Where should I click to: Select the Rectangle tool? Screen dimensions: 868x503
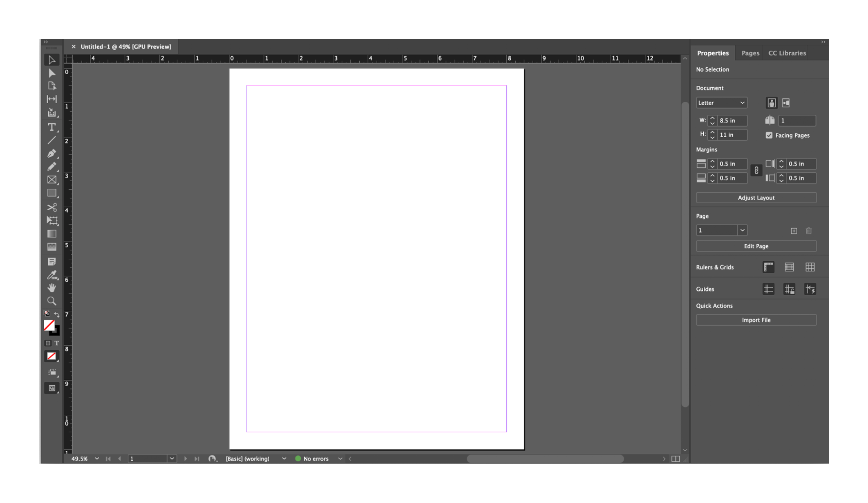[52, 193]
